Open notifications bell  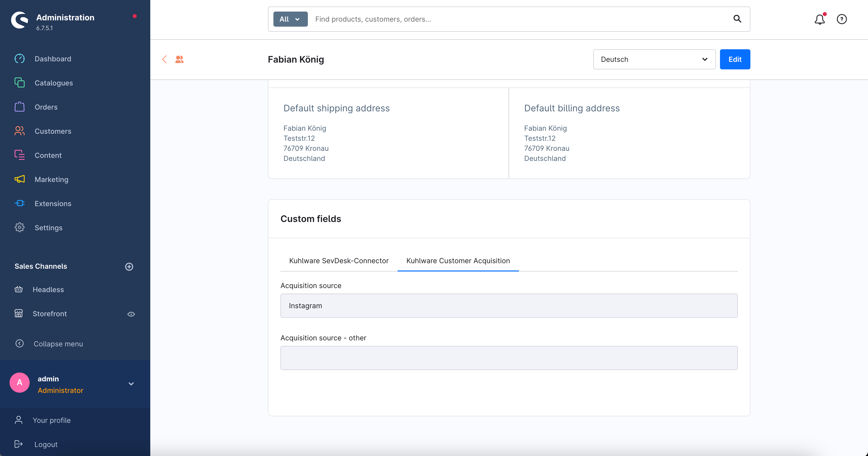point(820,19)
